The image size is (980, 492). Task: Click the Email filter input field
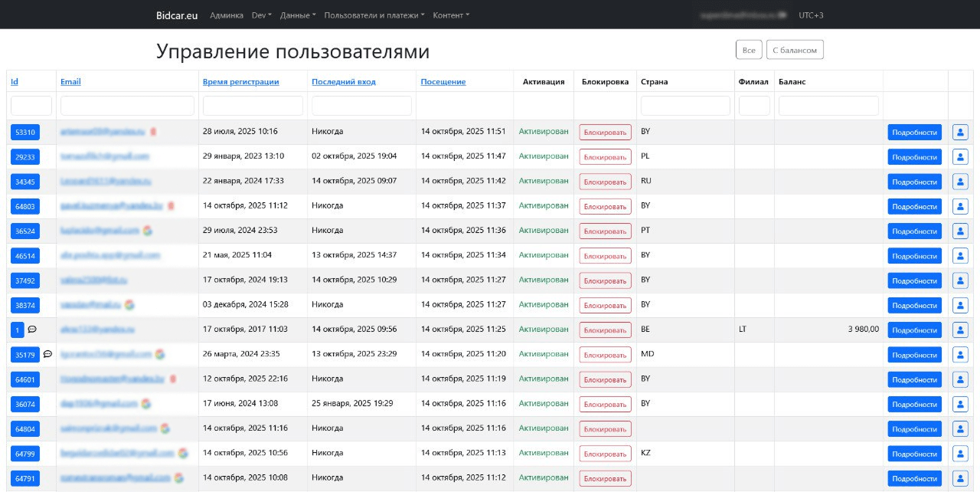click(x=126, y=105)
